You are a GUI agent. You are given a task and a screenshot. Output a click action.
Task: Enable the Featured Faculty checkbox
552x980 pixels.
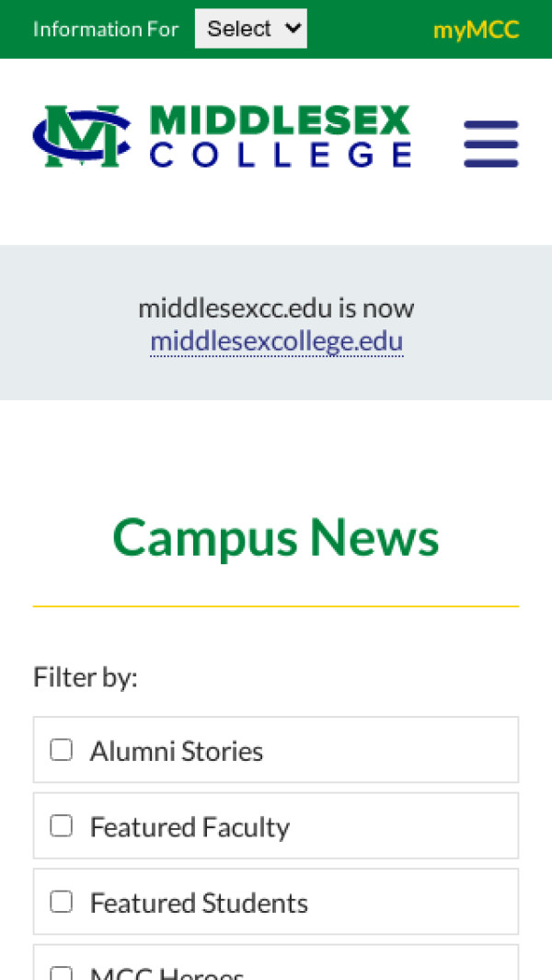click(x=62, y=826)
